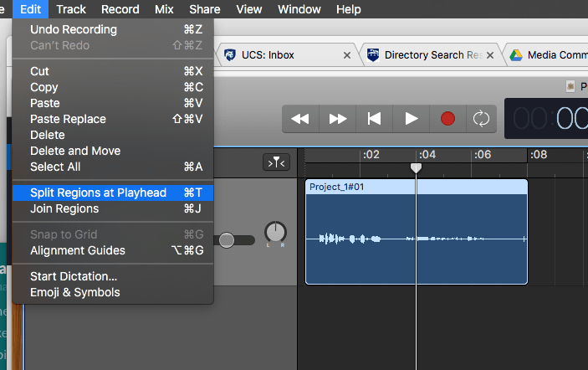Open the Edit menu
This screenshot has width=588, height=370.
click(30, 9)
